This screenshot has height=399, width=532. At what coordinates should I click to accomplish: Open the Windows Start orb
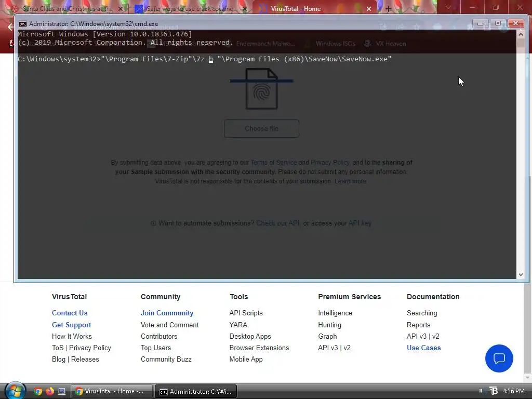(15, 391)
